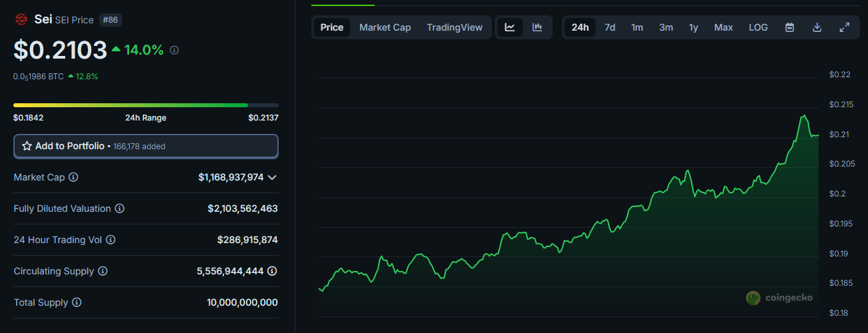
Task: Open 24 Hour Trading Vol info icon
Action: (111, 240)
